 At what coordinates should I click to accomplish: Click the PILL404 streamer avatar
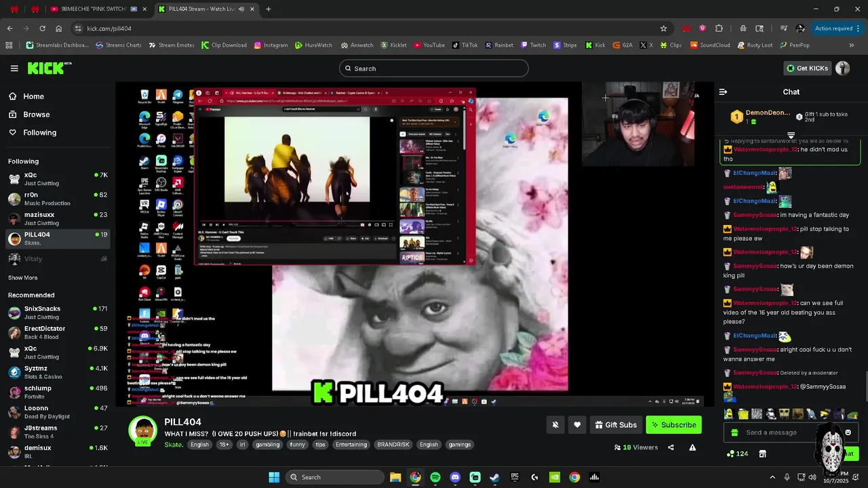coord(142,431)
